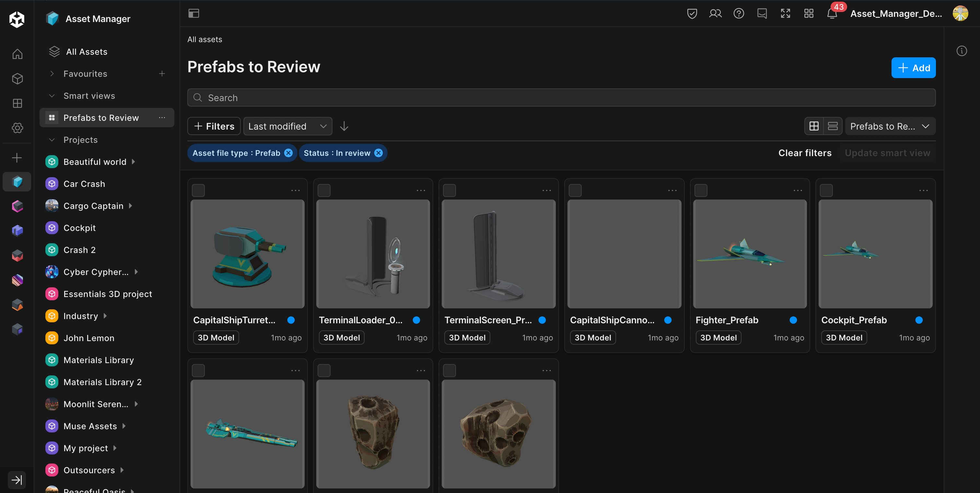Screen dimensions: 980x493
Task: Expand the left rail with arrow icon
Action: pyautogui.click(x=17, y=480)
